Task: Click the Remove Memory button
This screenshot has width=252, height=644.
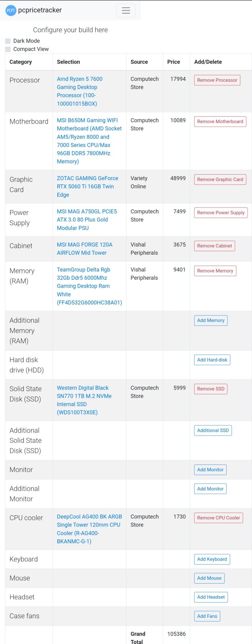Action: click(215, 271)
